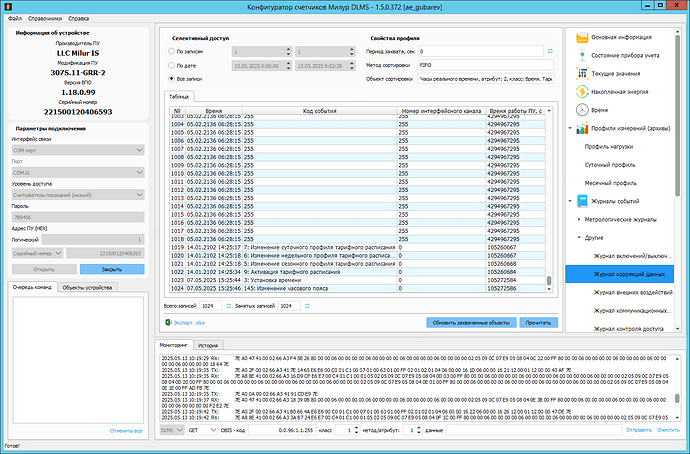Screen dimensions: 690x454
Task: Click the Экспорт .xlsx link
Action: point(189,322)
